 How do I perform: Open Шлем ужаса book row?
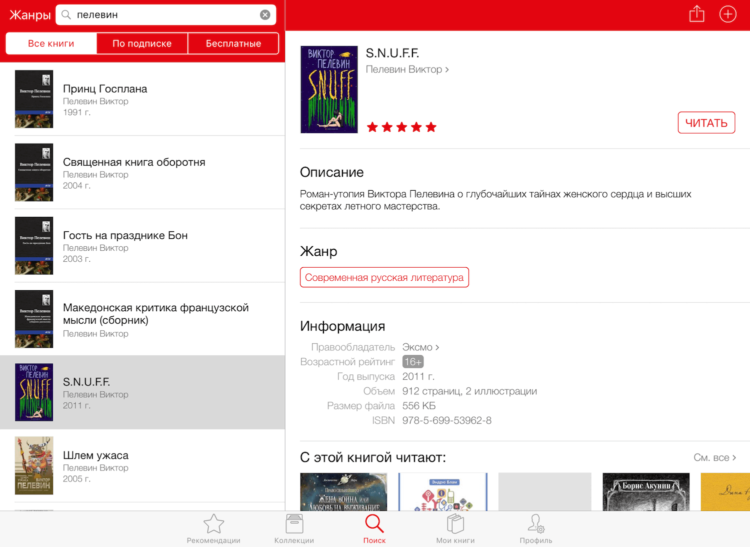point(143,465)
